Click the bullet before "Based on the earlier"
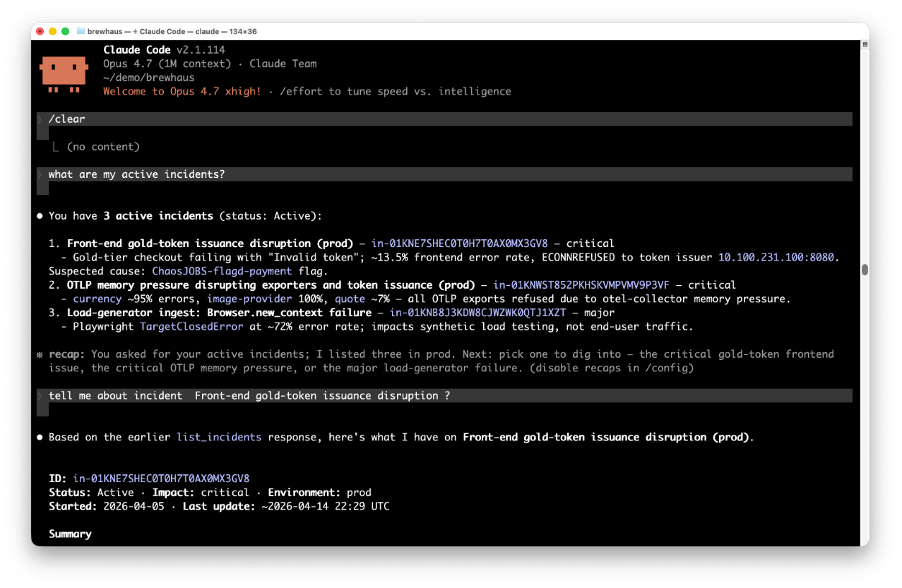The width and height of the screenshot is (902, 588). (x=40, y=438)
